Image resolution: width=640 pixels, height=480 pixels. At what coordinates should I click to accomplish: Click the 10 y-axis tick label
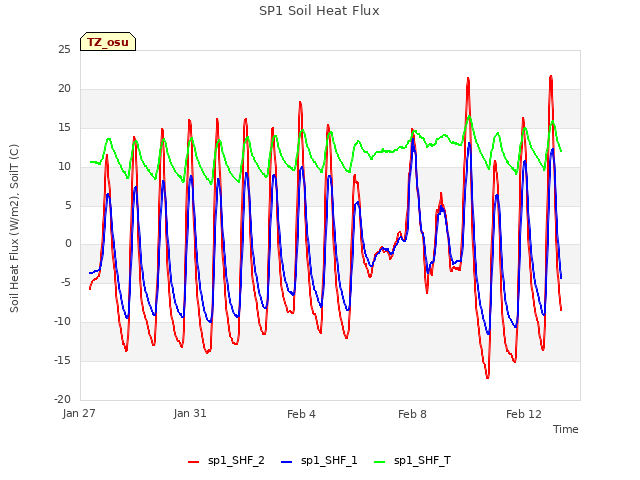64,167
